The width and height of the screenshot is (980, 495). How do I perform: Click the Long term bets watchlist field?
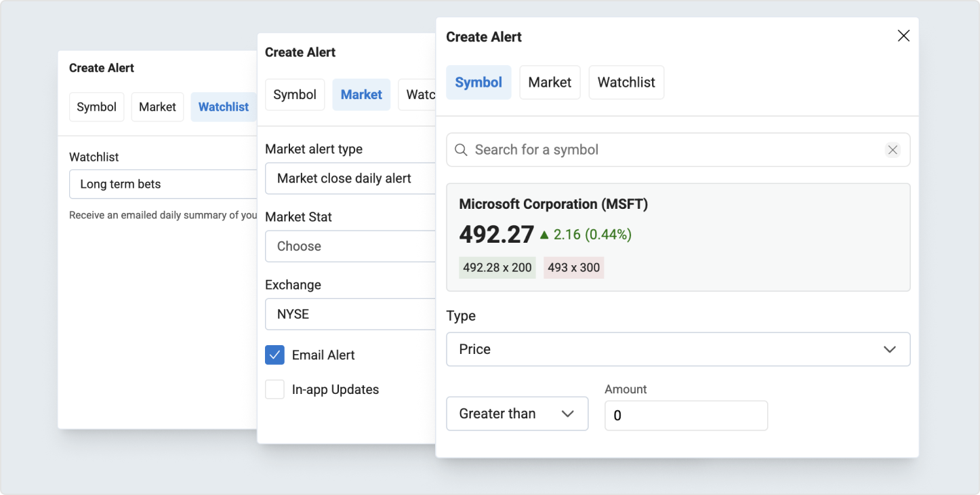point(163,184)
